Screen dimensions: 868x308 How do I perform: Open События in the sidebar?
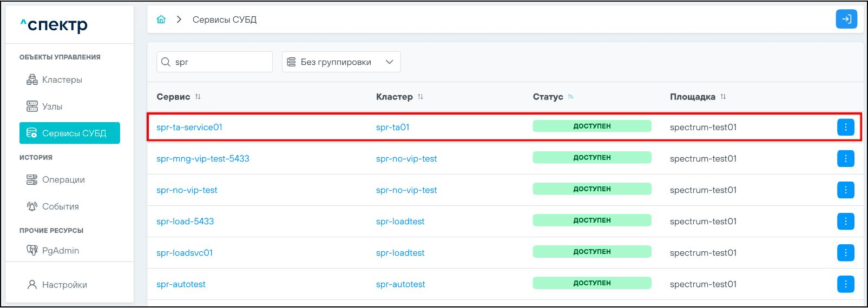coord(60,206)
